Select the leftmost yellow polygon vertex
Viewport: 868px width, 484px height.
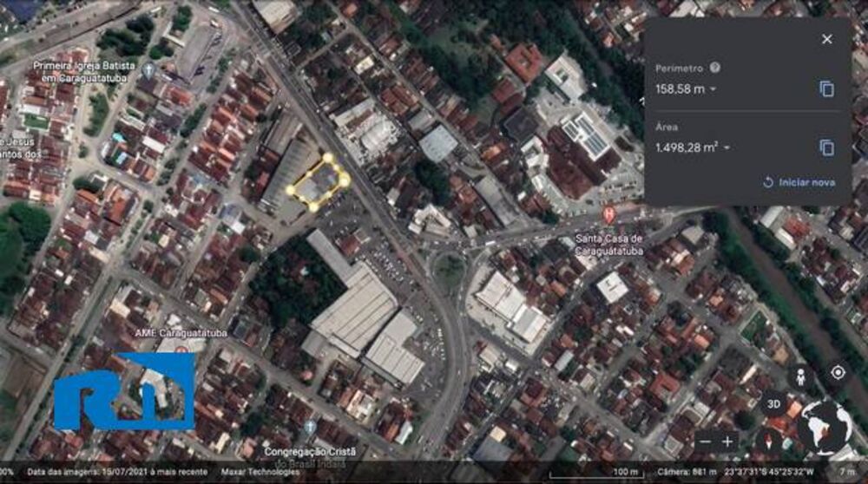pos(291,190)
